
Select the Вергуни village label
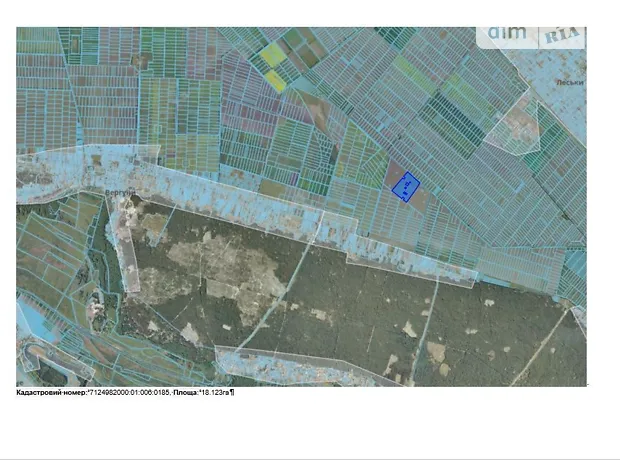point(120,188)
